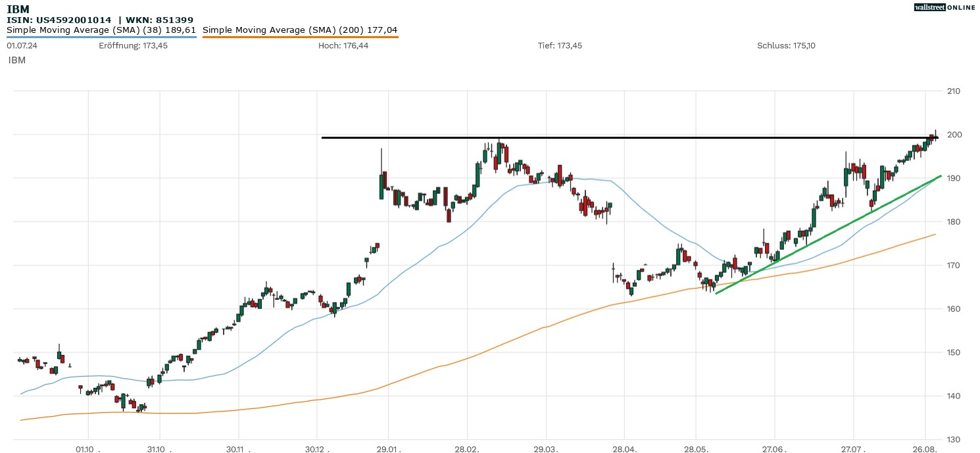Click the Eröffnung 173,45 value

(x=133, y=46)
